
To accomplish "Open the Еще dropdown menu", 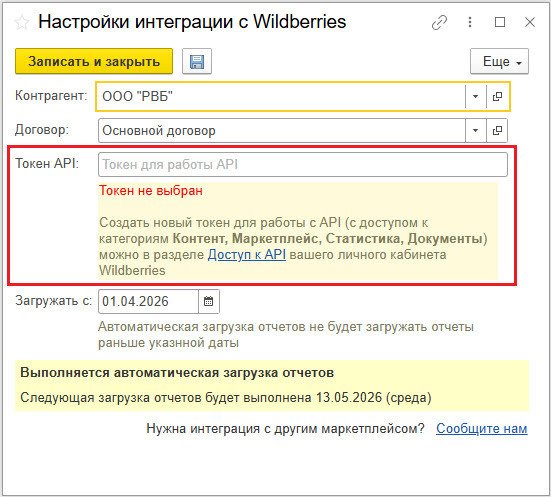I will (499, 62).
